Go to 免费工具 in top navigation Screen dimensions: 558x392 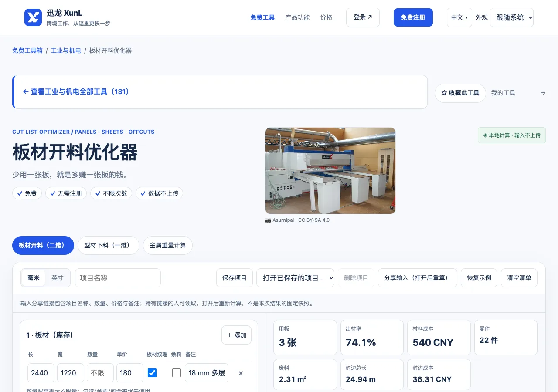click(x=262, y=17)
